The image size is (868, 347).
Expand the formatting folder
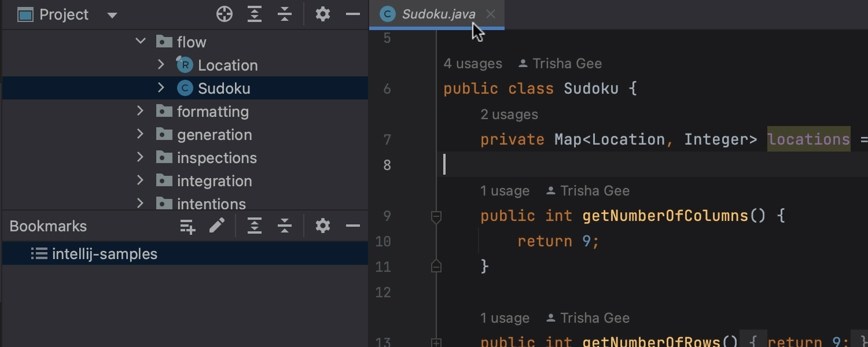click(x=140, y=111)
